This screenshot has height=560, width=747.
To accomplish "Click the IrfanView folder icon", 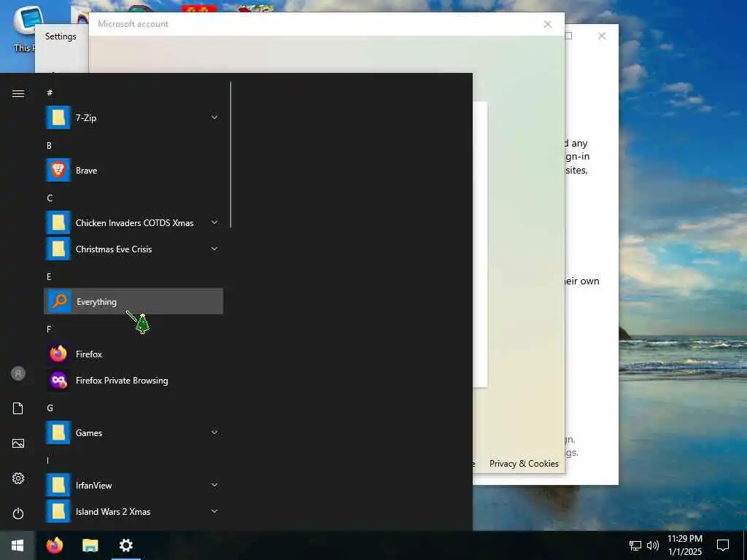I will click(58, 485).
